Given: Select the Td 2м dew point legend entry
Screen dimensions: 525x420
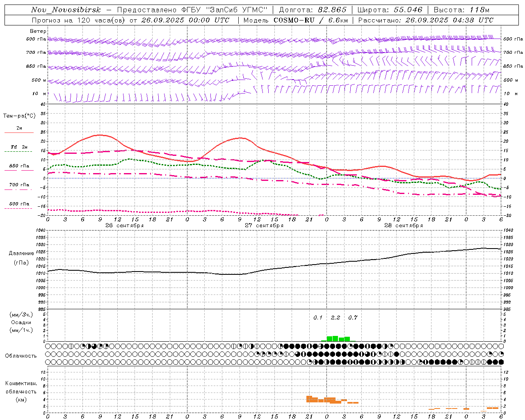Looking at the screenshot, I should tap(19, 147).
